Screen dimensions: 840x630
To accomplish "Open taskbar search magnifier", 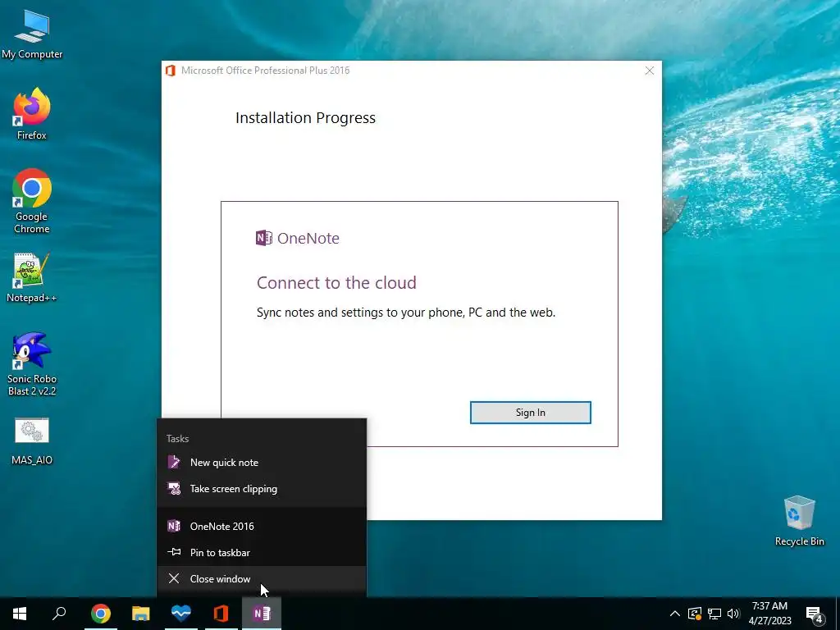I will tap(59, 614).
